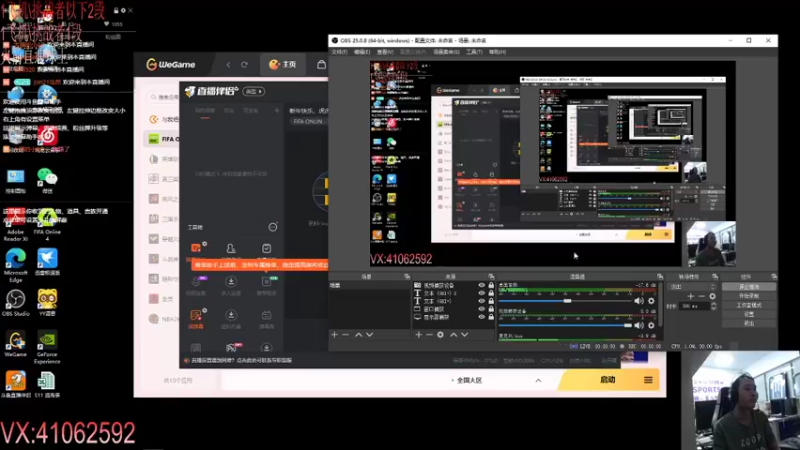The height and width of the screenshot is (450, 800).
Task: Pop out the OBS audio mixer dock
Action: pos(660,277)
